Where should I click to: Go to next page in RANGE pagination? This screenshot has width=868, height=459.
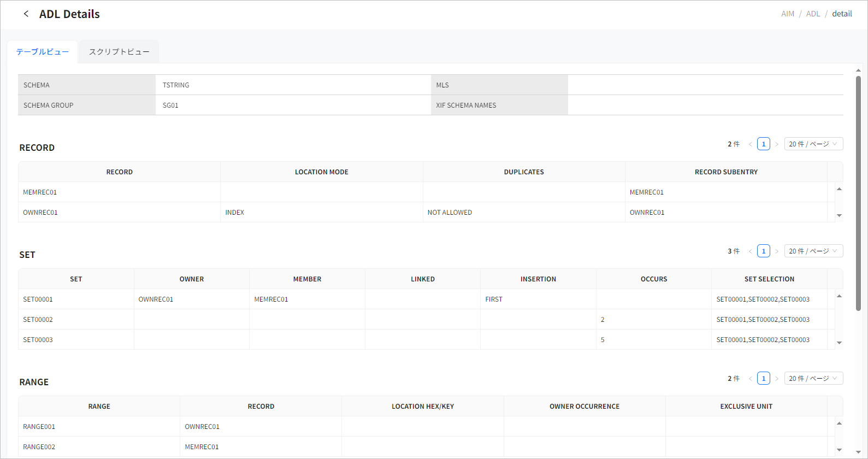(777, 379)
